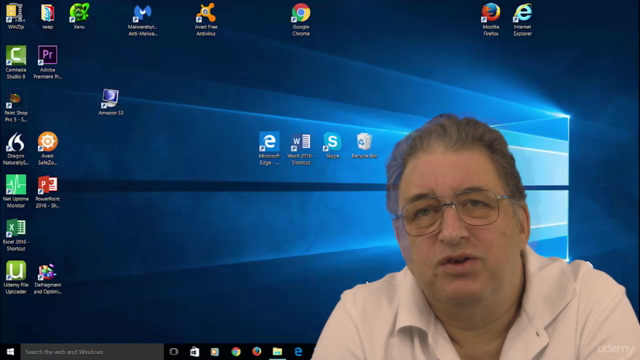
Task: Open Word 2016 Shortcut icon
Action: [301, 148]
